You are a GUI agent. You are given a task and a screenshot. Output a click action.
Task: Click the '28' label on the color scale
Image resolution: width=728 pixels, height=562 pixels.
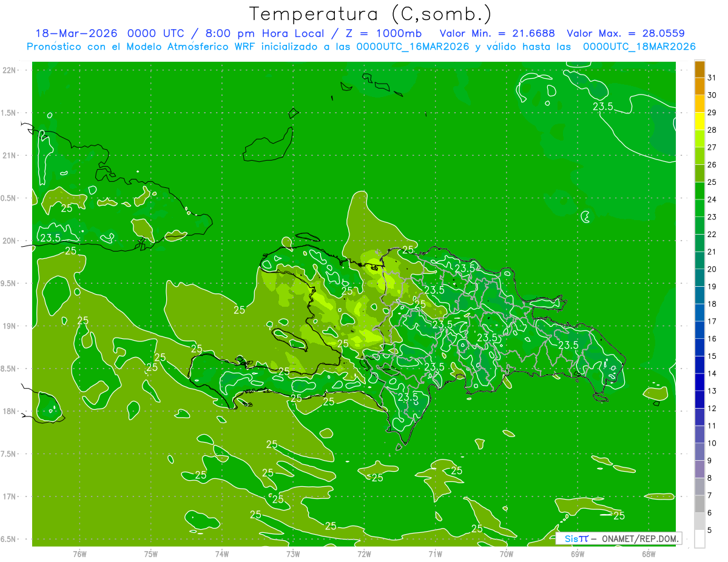[712, 130]
